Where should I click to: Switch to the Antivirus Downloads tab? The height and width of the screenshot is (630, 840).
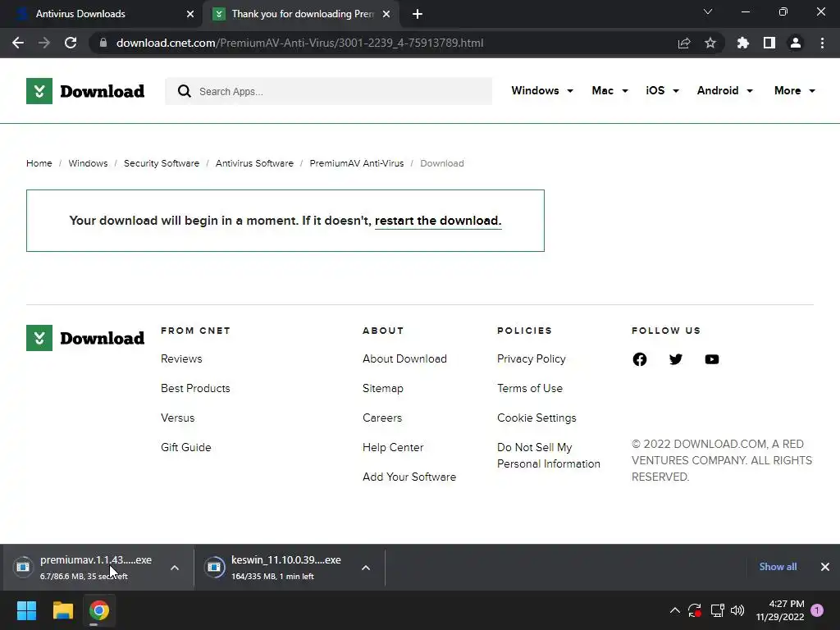pos(102,14)
